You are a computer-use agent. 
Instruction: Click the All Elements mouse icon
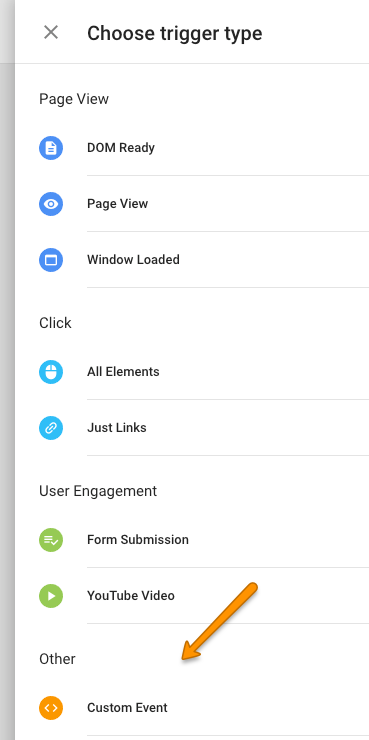(51, 372)
